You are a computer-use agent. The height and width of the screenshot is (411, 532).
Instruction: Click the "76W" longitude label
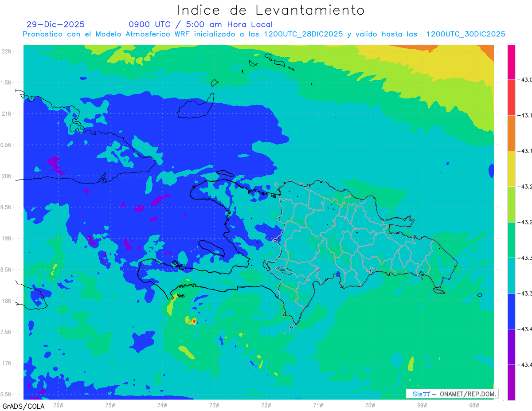[x=58, y=405]
